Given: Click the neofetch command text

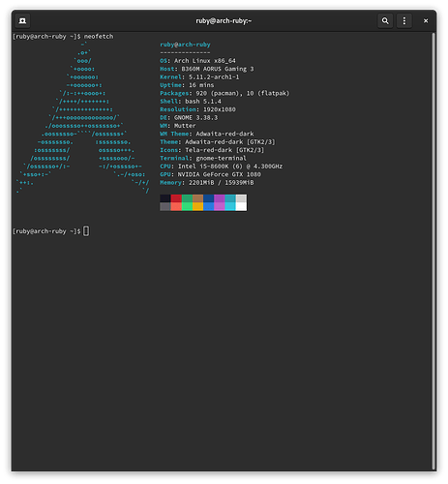Looking at the screenshot, I should 99,37.
